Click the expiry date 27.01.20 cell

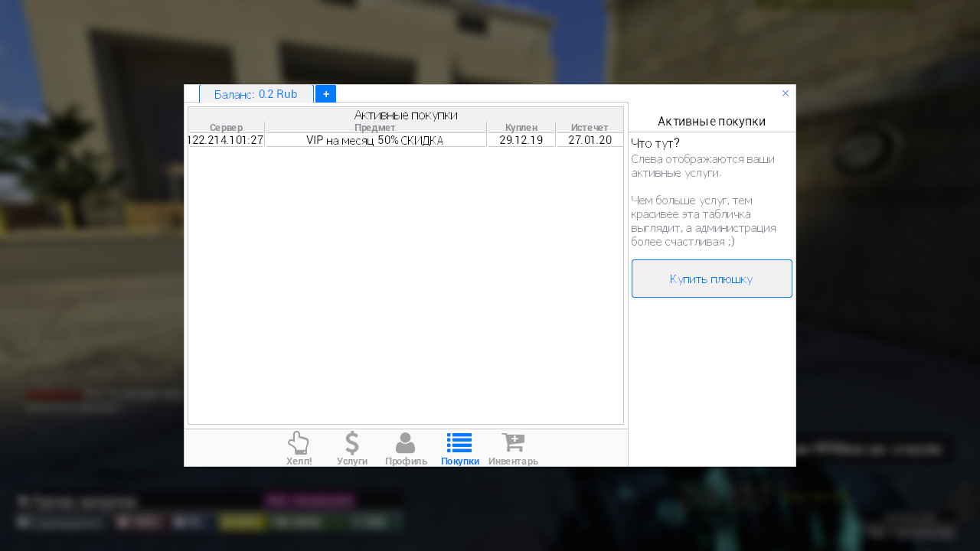click(x=590, y=140)
